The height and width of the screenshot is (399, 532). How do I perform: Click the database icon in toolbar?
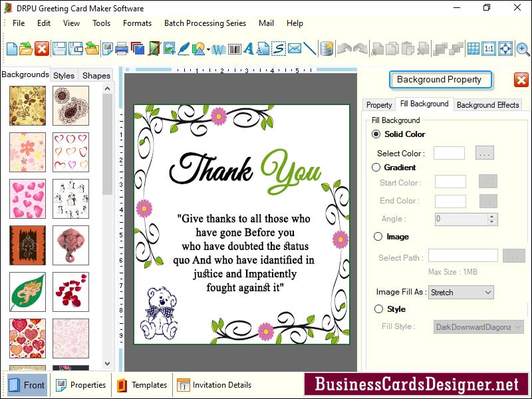(x=327, y=49)
